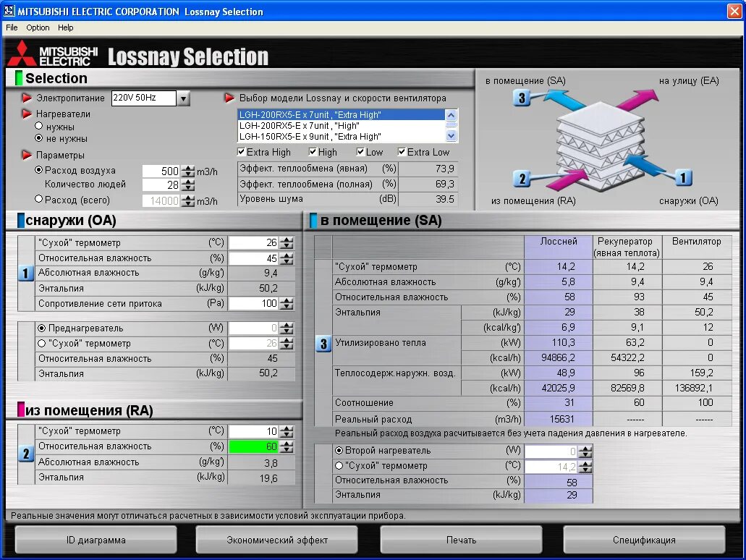
Task: Open the ID диаграмма chart
Action: 96,540
